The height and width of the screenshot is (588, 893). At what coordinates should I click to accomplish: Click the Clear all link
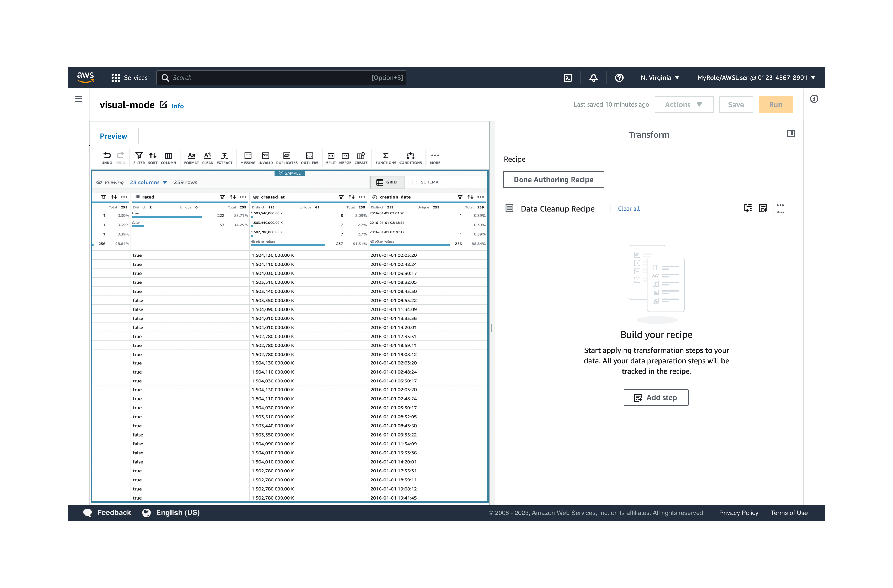(x=629, y=208)
